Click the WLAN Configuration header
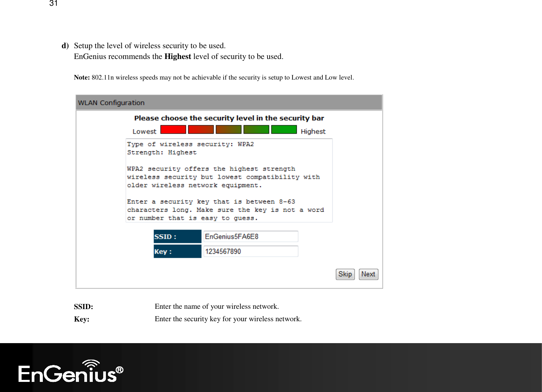The height and width of the screenshot is (392, 542). coord(229,103)
